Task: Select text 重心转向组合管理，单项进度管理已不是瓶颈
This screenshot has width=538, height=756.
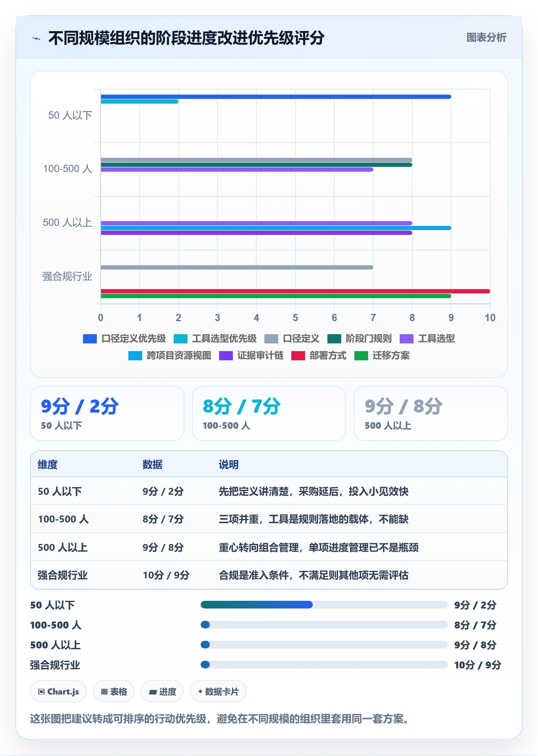Action: coord(319,548)
